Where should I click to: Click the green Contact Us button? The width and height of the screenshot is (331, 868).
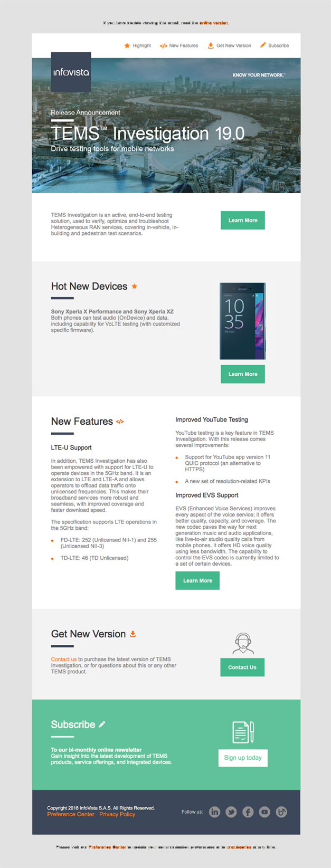pyautogui.click(x=242, y=667)
